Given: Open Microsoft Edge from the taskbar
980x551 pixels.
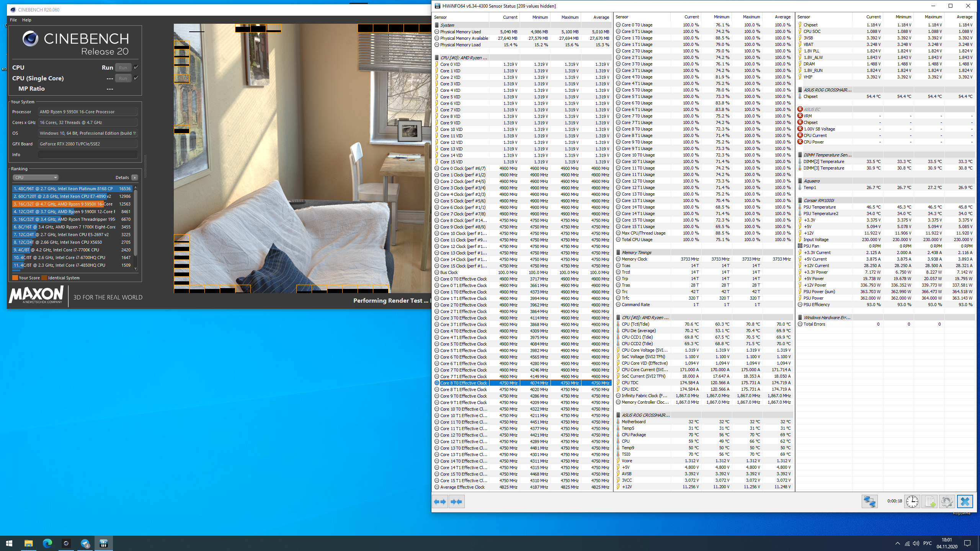Looking at the screenshot, I should (47, 543).
